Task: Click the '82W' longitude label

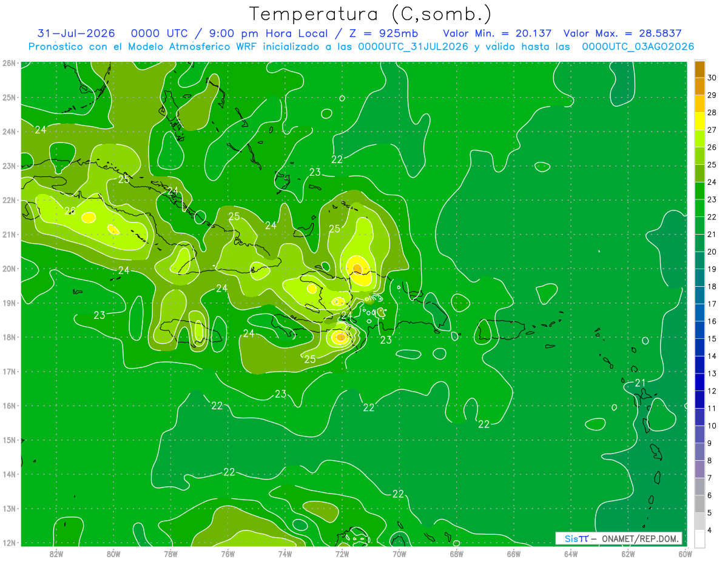Action: (x=56, y=554)
